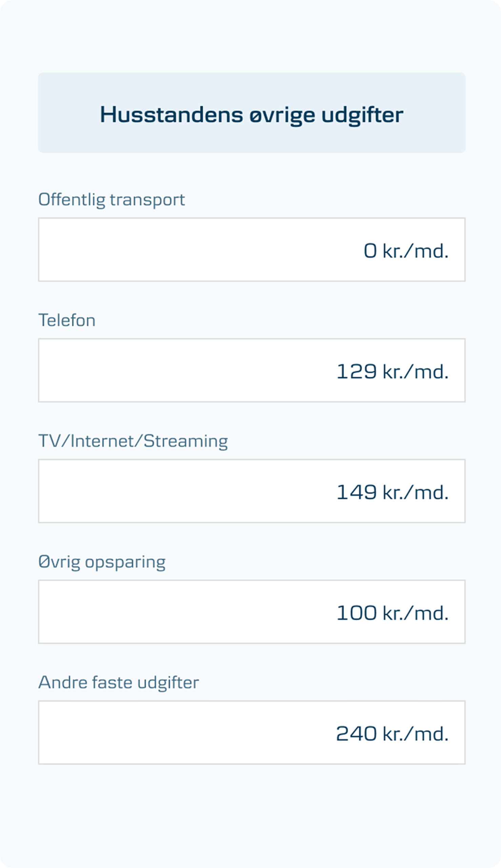Screen dimensions: 501x868
Task: Focus the Telefon amount input field
Action: point(252,370)
